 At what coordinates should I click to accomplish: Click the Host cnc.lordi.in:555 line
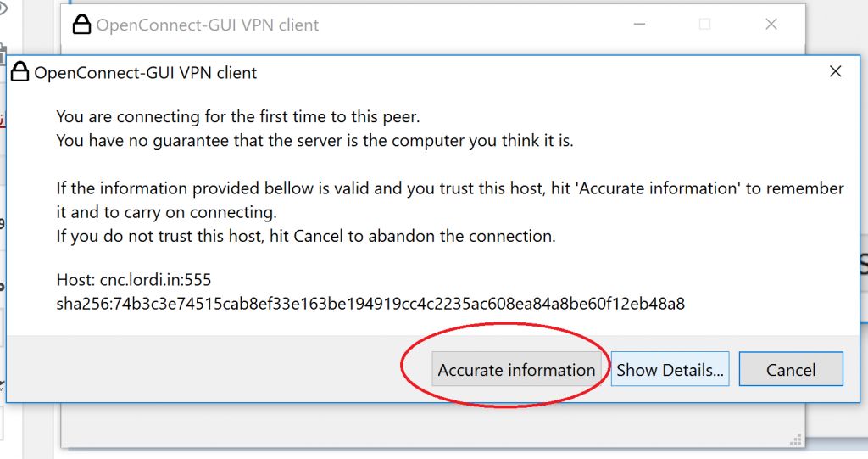click(x=139, y=279)
